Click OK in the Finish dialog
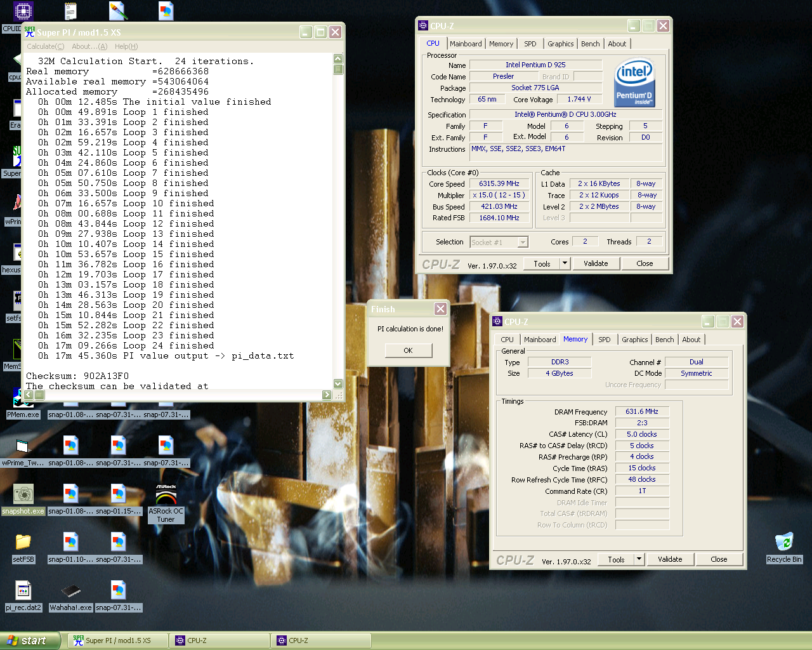Viewport: 812px width, 650px height. pos(409,350)
